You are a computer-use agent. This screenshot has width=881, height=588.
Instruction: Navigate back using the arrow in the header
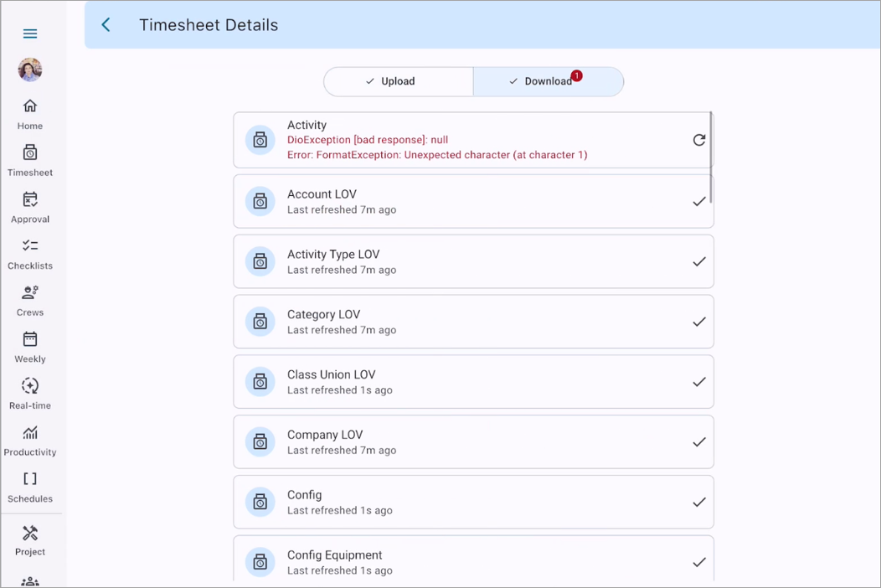point(105,24)
